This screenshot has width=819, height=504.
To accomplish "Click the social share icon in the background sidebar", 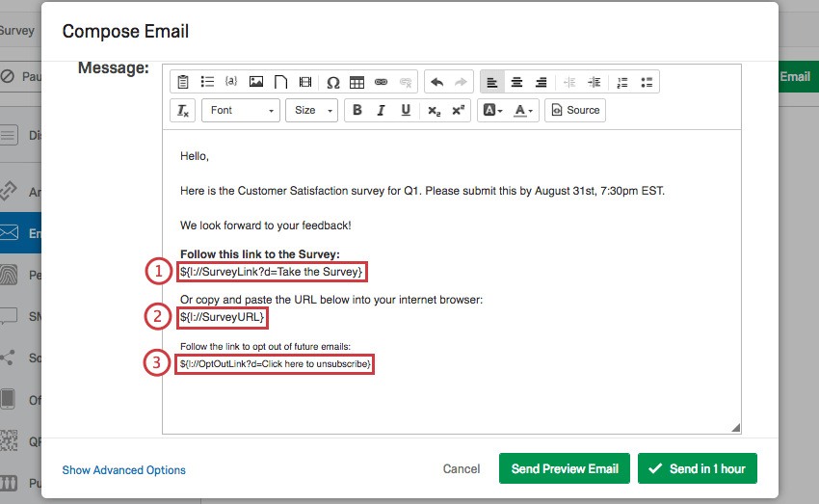I will point(8,358).
